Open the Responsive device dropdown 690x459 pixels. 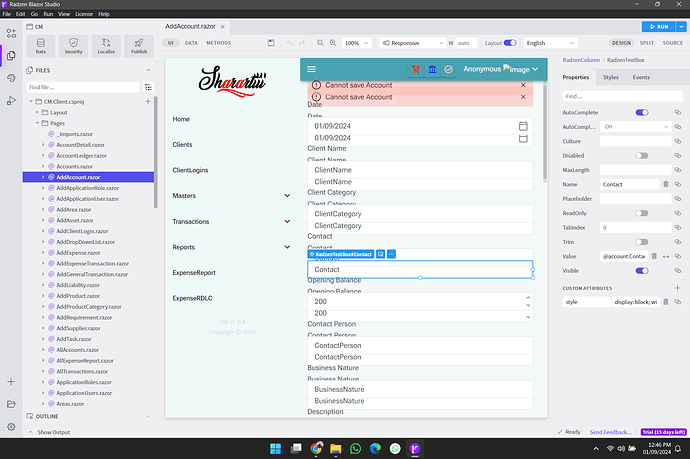click(x=412, y=43)
